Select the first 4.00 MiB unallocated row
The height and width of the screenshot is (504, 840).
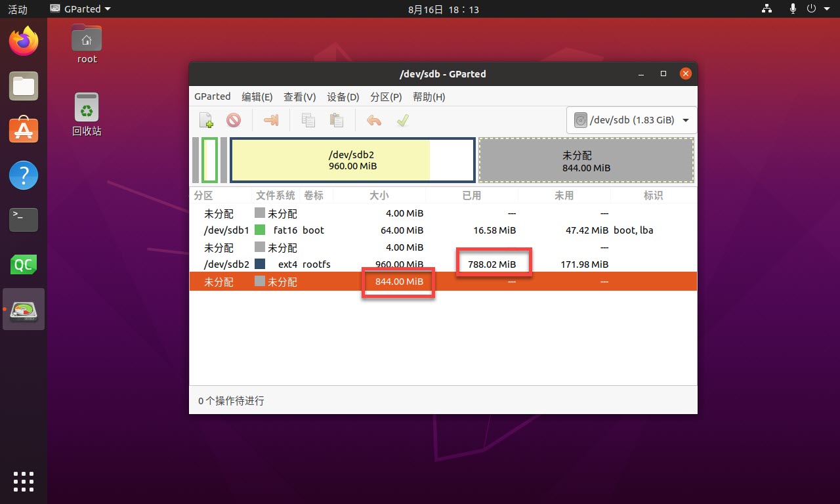click(x=443, y=213)
